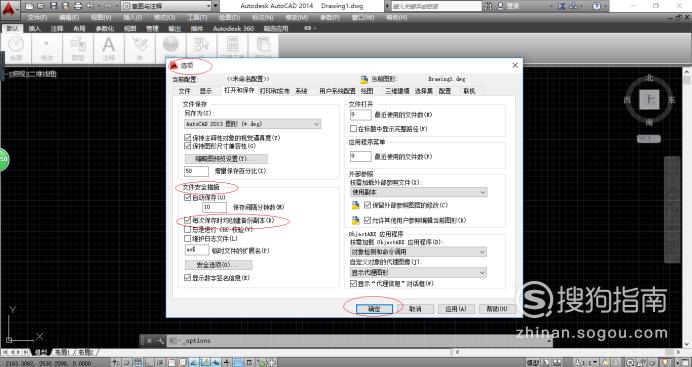Click the binoculars search icon in title bar

[488, 6]
